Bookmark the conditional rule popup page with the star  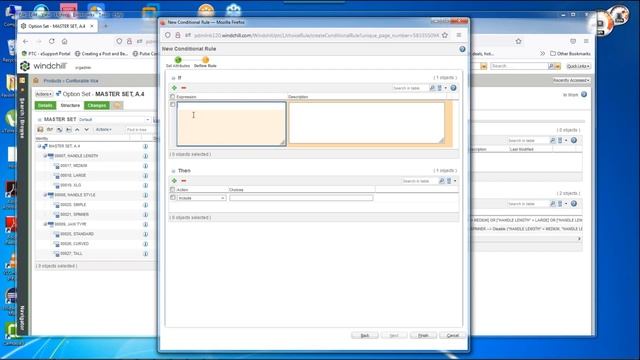click(x=445, y=35)
